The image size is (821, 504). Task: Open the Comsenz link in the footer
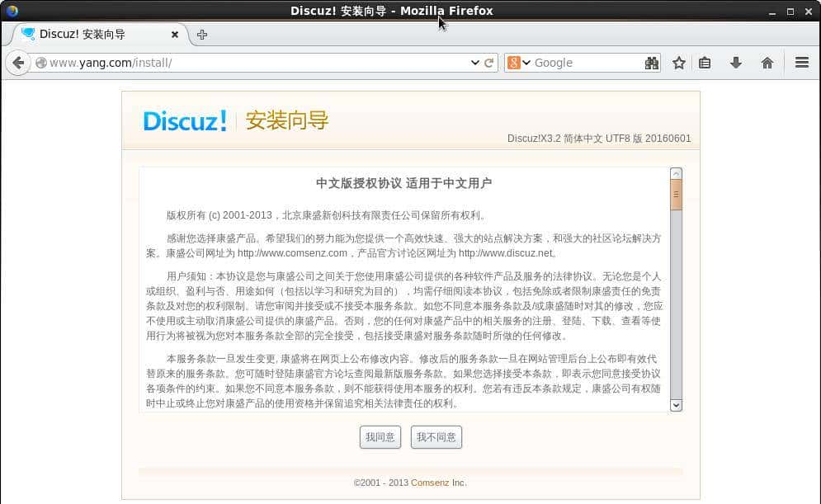tap(431, 483)
